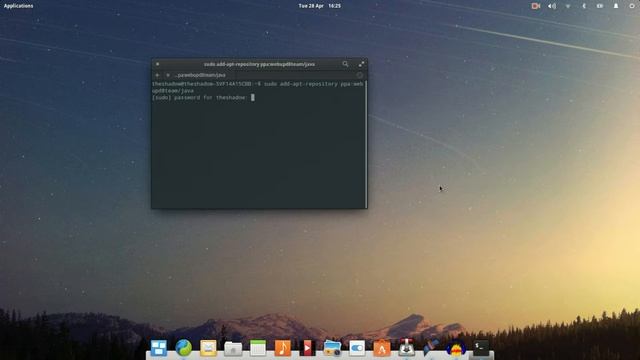Launch the Music player from the dock
The width and height of the screenshot is (640, 360).
tap(283, 348)
